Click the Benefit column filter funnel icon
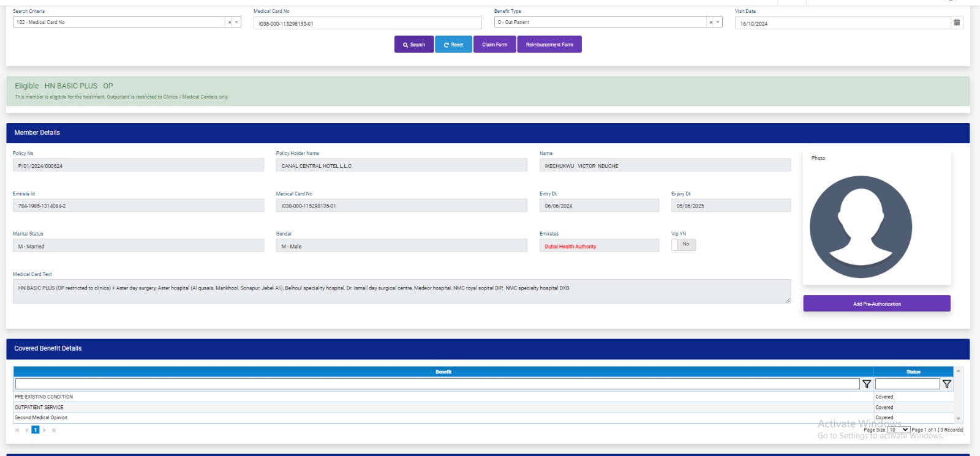This screenshot has width=980, height=456. tap(867, 384)
